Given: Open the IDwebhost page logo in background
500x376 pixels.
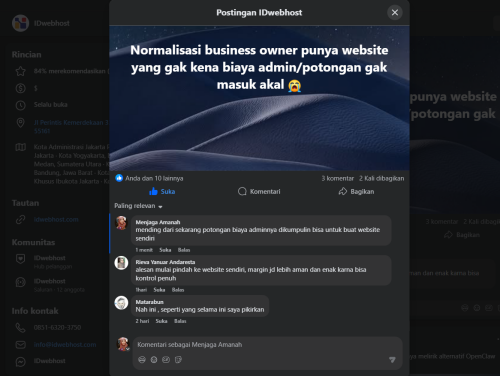Looking at the screenshot, I should tap(20, 23).
